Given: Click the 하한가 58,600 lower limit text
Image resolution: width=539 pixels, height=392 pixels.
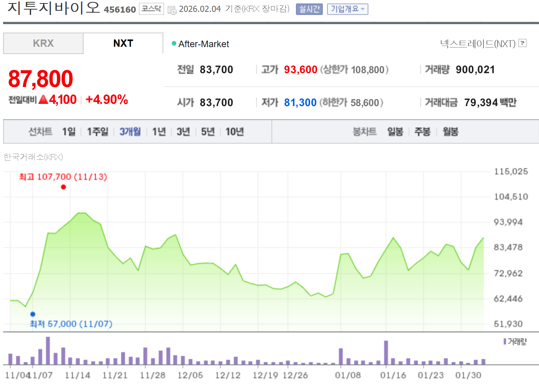Looking at the screenshot, I should click(x=352, y=103).
